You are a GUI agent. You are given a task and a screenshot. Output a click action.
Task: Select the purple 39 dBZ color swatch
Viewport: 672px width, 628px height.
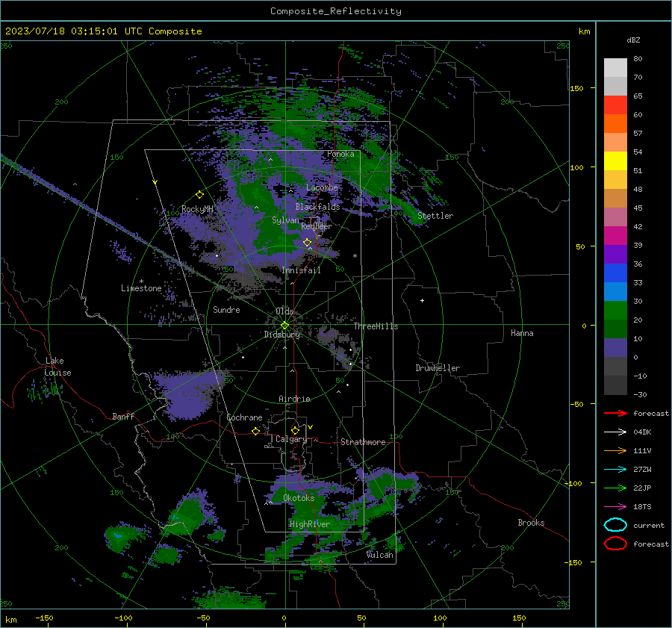click(615, 254)
